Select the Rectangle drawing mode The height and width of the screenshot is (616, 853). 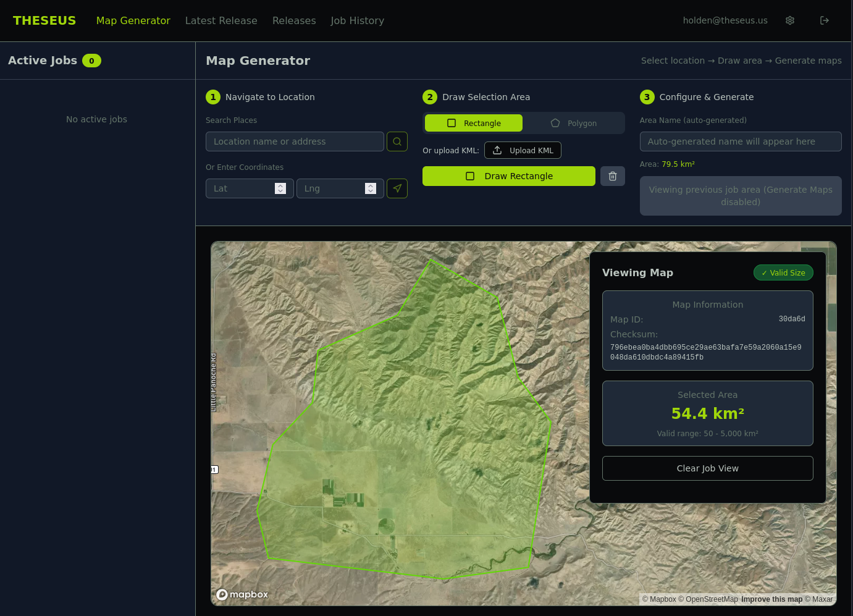click(x=474, y=123)
